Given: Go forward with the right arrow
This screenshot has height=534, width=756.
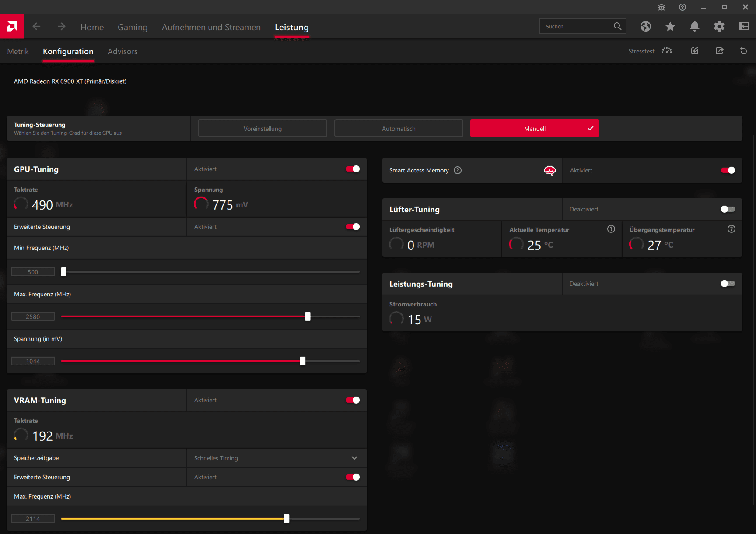Looking at the screenshot, I should pyautogui.click(x=61, y=27).
